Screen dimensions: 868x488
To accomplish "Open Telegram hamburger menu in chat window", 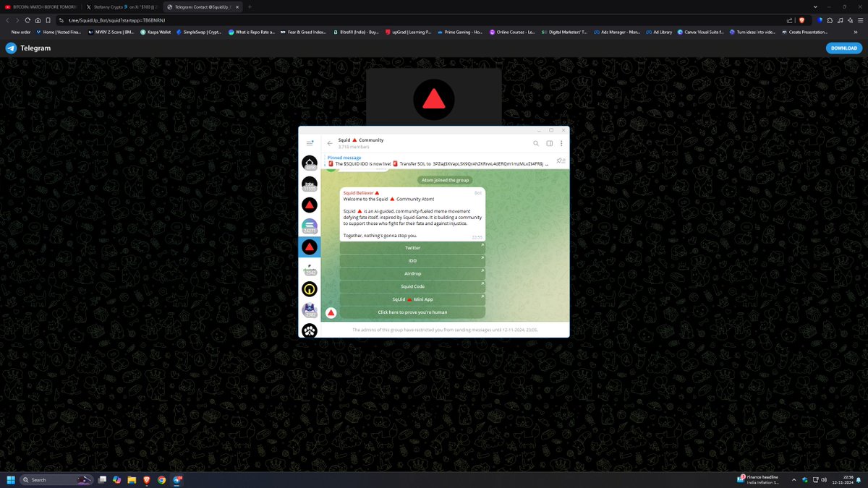I will coord(310,143).
